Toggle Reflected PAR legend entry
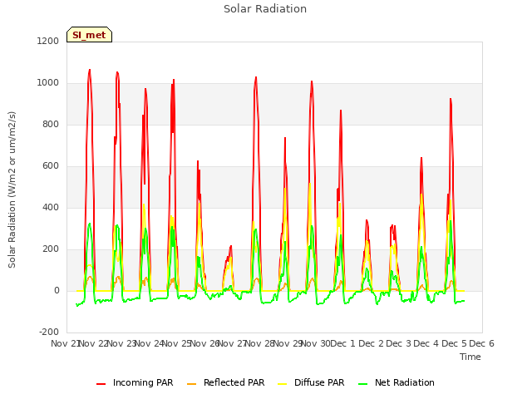532x399 pixels. (225, 382)
